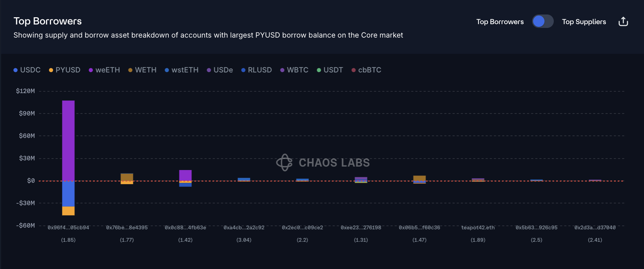Click the teapot42.eth account label
The height and width of the screenshot is (269, 644).
pyautogui.click(x=478, y=228)
